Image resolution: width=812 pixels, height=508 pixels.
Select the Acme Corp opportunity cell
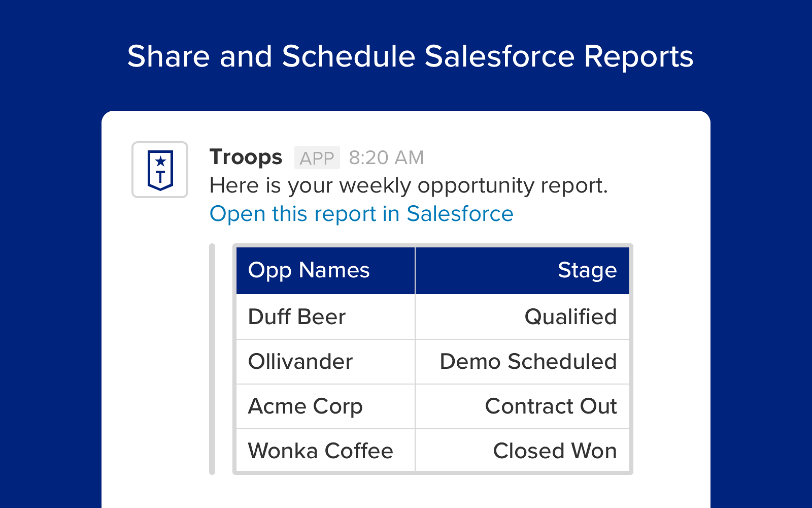(305, 406)
